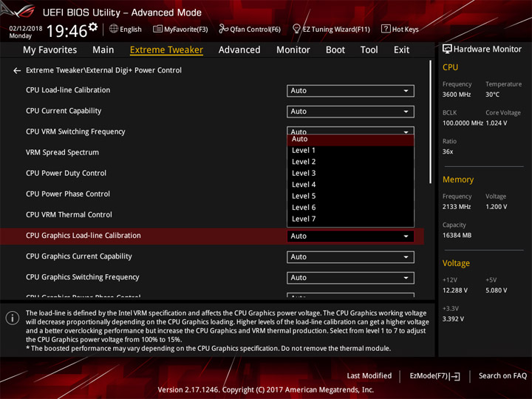Switch to the Boot tab
This screenshot has height=399, width=532.
(x=335, y=50)
